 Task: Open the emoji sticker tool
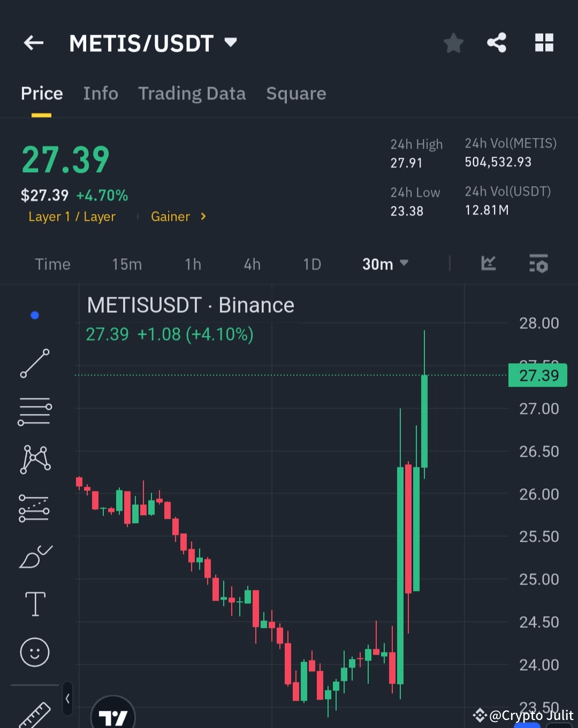[35, 652]
